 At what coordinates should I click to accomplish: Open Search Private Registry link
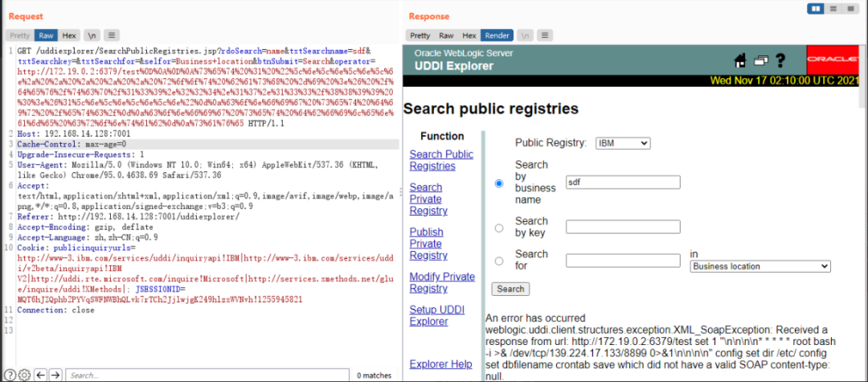(428, 199)
